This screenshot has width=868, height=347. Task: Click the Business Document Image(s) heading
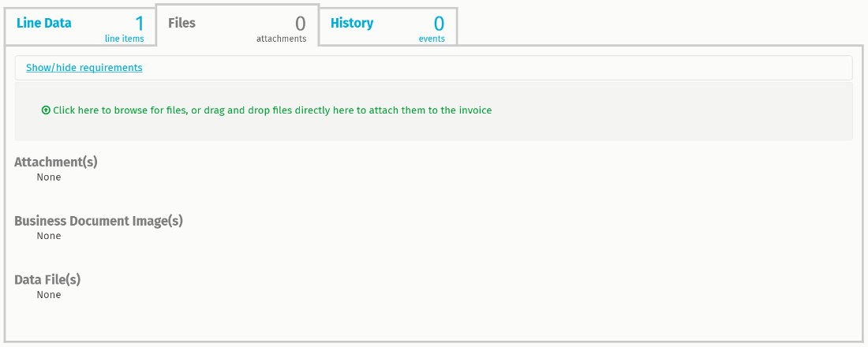tap(99, 221)
